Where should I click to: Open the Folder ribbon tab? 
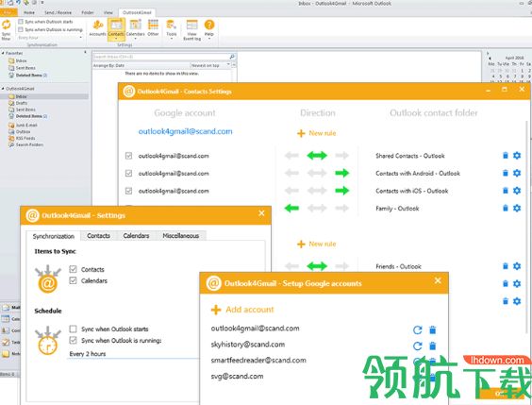coord(88,12)
